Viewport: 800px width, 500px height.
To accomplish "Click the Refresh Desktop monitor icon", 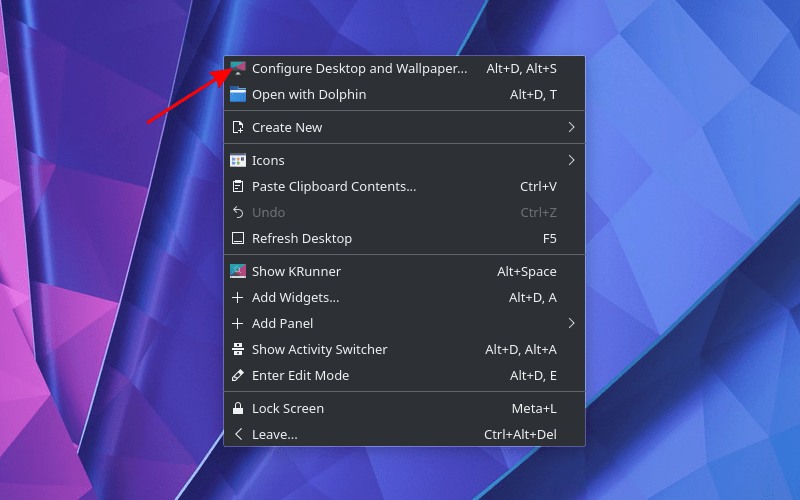I will [238, 238].
